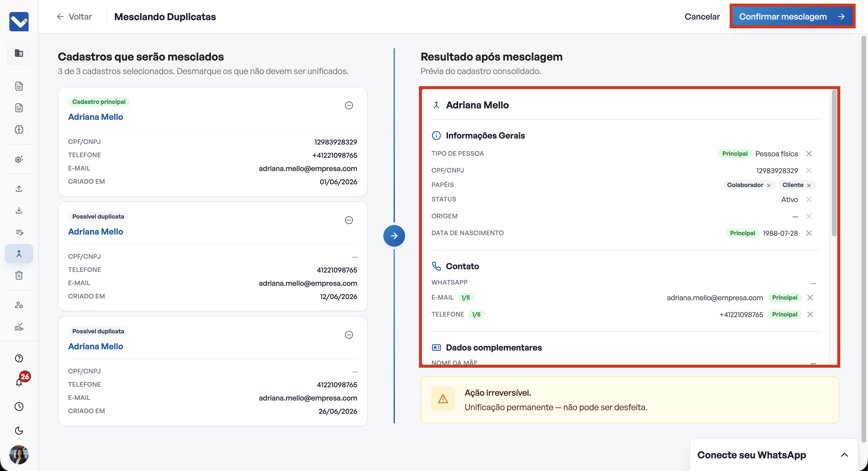Viewport: 868px width, 471px height.
Task: Open the clock history icon in sidebar
Action: [x=19, y=406]
